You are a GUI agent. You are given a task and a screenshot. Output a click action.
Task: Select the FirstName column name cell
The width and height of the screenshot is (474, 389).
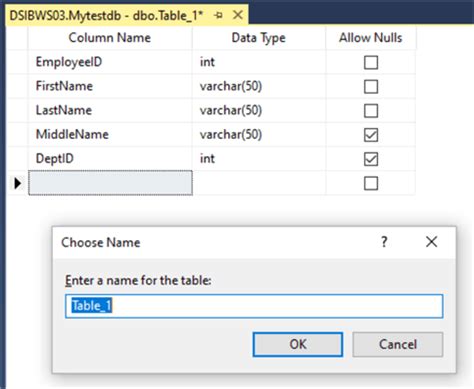(110, 86)
